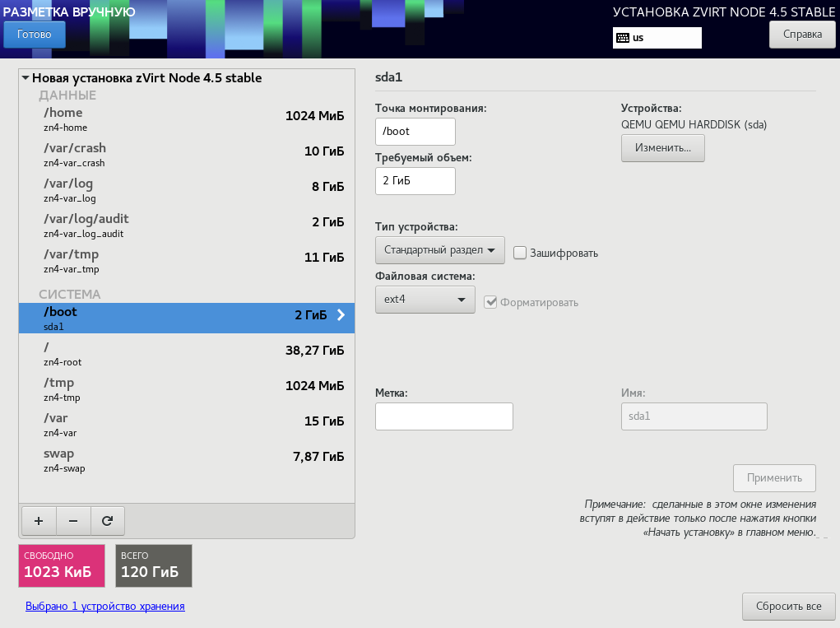This screenshot has width=840, height=628.
Task: Click the chevron arrow on the /boot row
Action: tap(341, 315)
